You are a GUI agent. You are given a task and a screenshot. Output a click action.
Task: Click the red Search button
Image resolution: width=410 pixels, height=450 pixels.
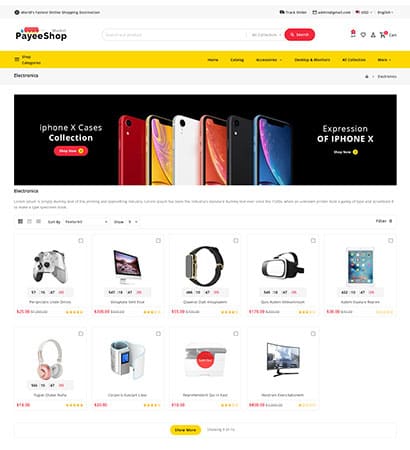299,35
